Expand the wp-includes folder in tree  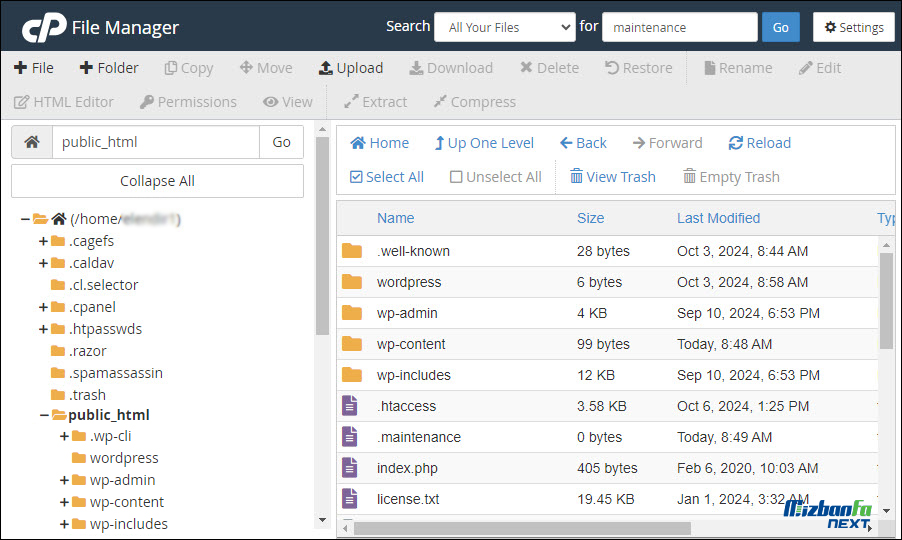coord(64,524)
